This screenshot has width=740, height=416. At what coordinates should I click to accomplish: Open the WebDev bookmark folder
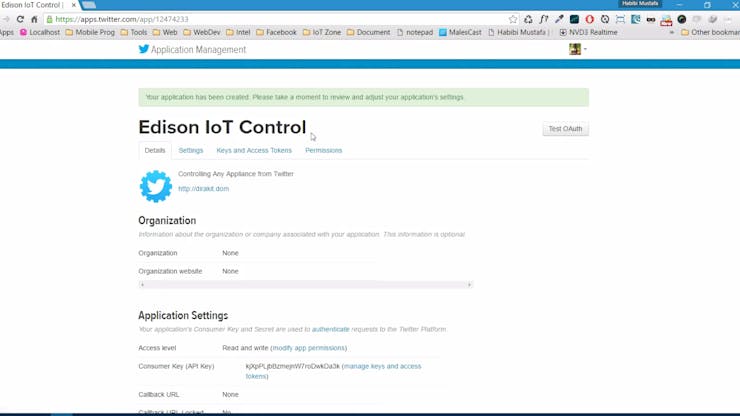pyautogui.click(x=202, y=33)
